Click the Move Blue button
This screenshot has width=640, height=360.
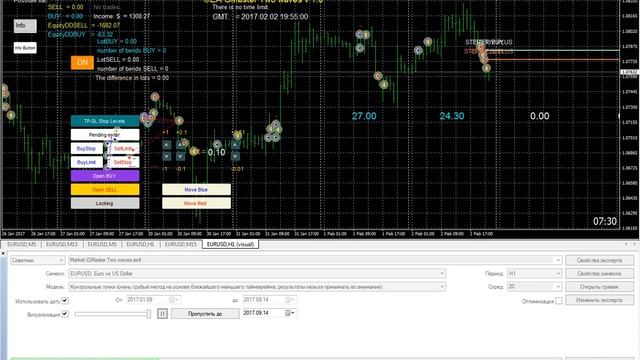196,189
